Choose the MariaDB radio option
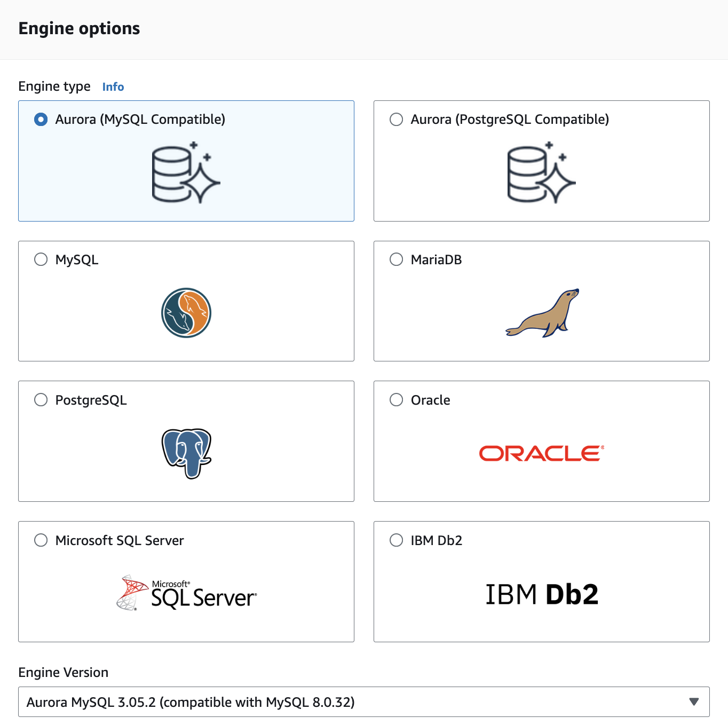Viewport: 728px width, 725px height. coord(397,259)
